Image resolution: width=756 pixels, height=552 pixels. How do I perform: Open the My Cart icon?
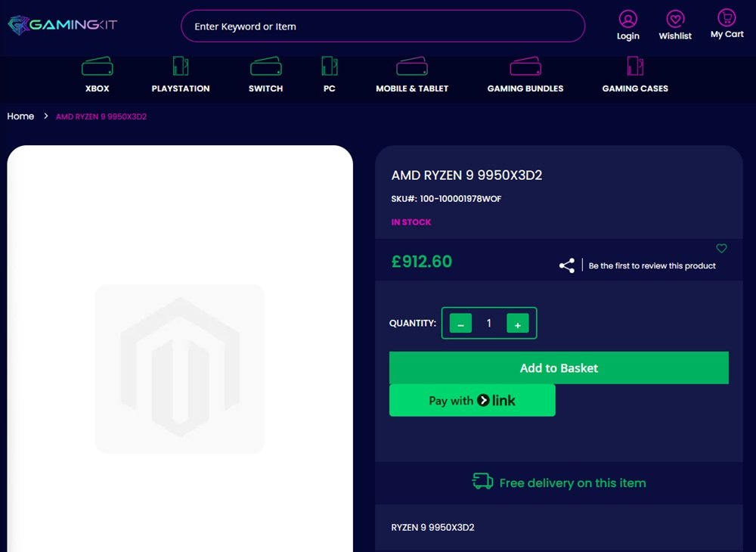[727, 18]
